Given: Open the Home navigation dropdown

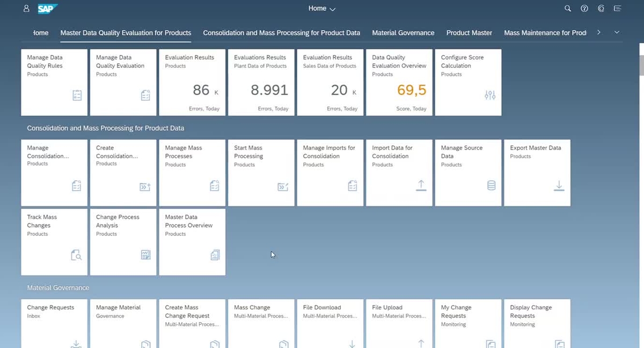Looking at the screenshot, I should click(321, 9).
